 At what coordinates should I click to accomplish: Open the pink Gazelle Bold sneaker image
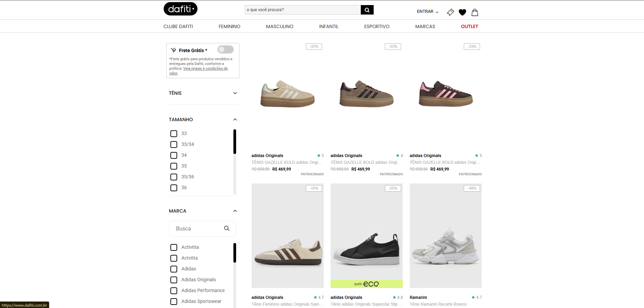(x=446, y=94)
